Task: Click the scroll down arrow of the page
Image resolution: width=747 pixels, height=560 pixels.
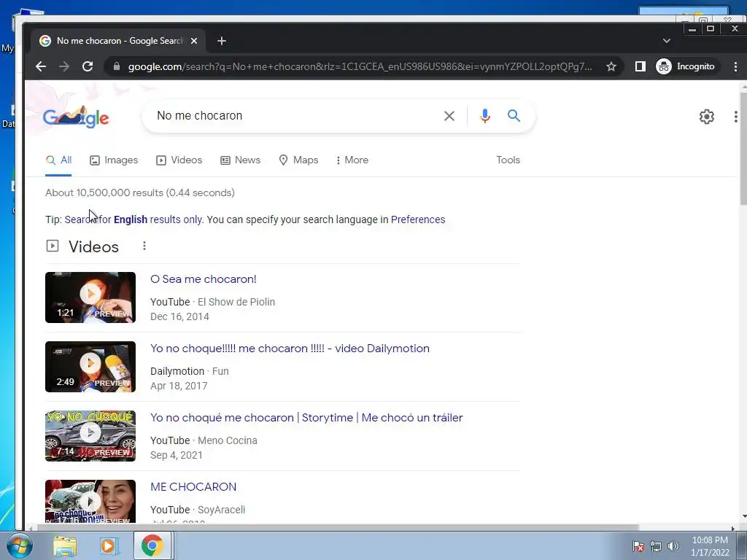Action: (x=743, y=516)
